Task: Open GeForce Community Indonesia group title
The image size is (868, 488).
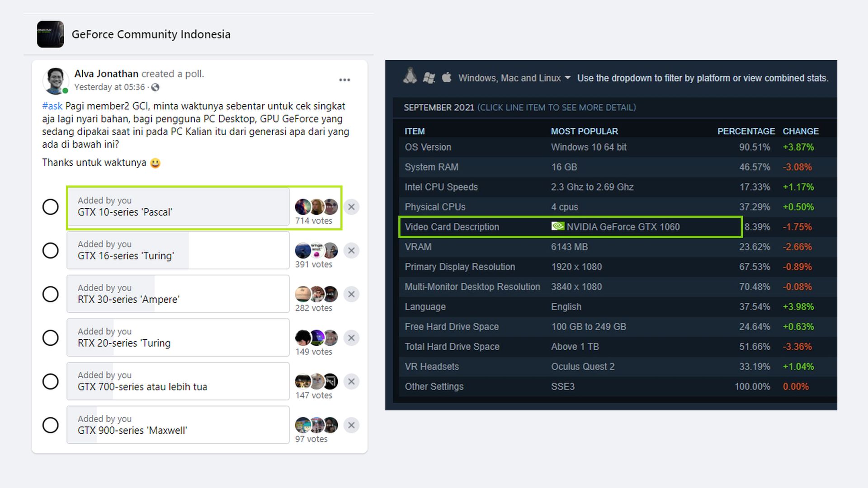Action: 151,34
